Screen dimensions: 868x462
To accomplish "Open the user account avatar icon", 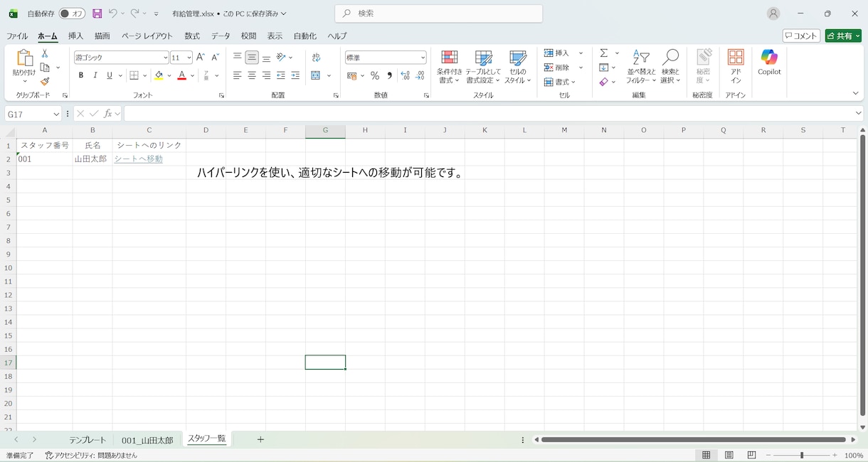I will tap(773, 14).
